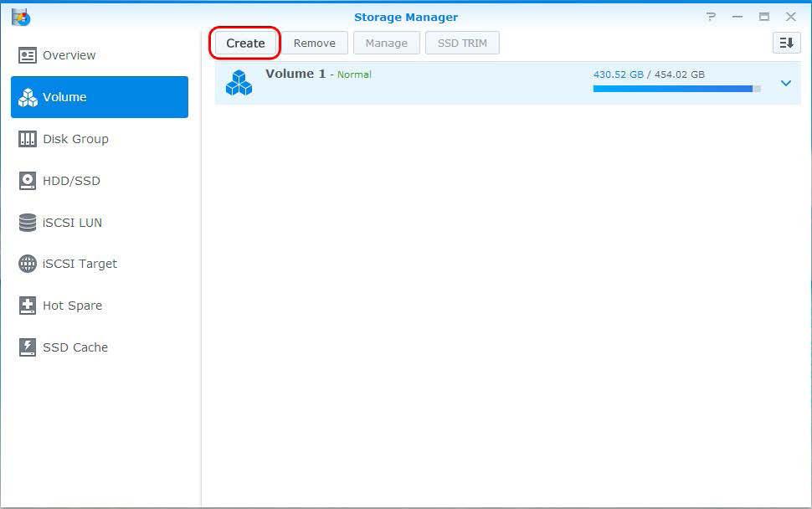The image size is (812, 509).
Task: Click the iSCSI Target globe icon
Action: [x=28, y=264]
